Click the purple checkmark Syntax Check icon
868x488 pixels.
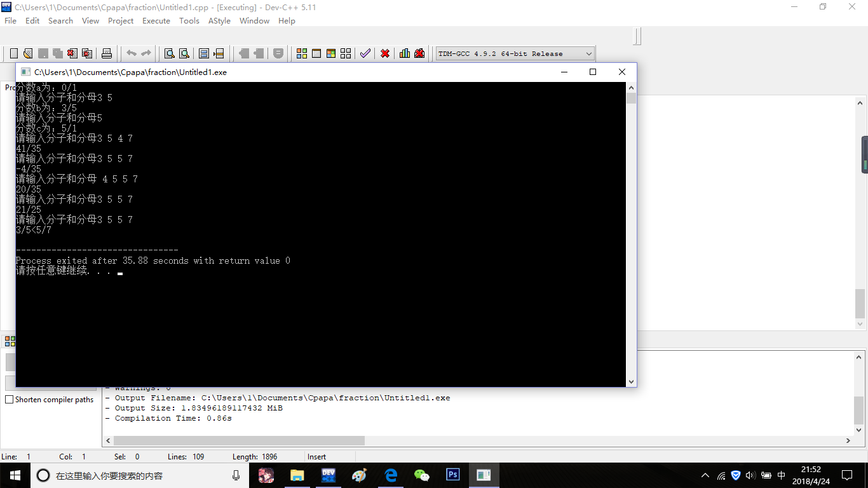[365, 53]
